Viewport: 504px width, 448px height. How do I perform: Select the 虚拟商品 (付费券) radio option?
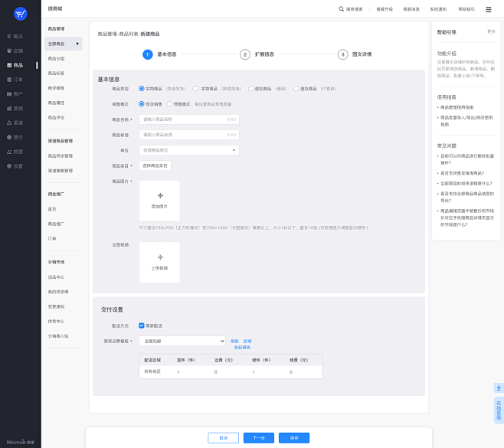click(x=296, y=89)
